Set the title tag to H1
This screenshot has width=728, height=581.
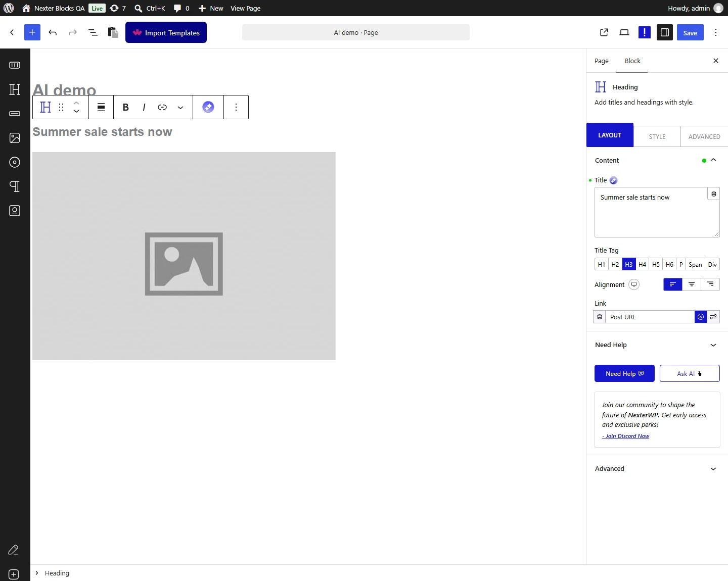602,264
